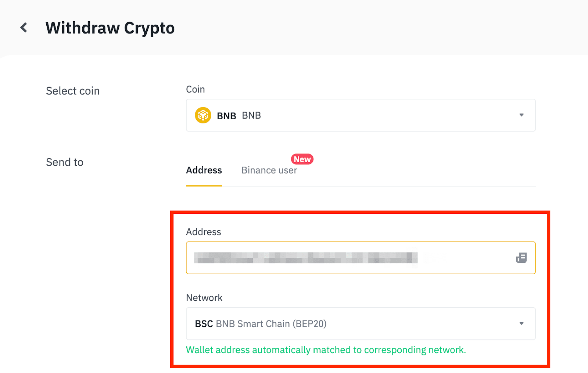Image resolution: width=588 pixels, height=373 pixels.
Task: Click the BNB Smart Chain (BEP20) text
Action: (271, 324)
